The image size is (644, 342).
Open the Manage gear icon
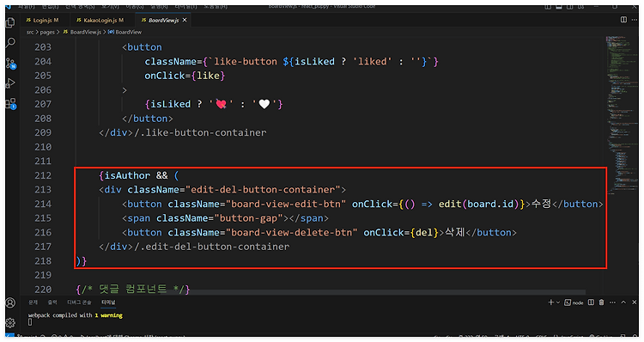click(x=10, y=323)
